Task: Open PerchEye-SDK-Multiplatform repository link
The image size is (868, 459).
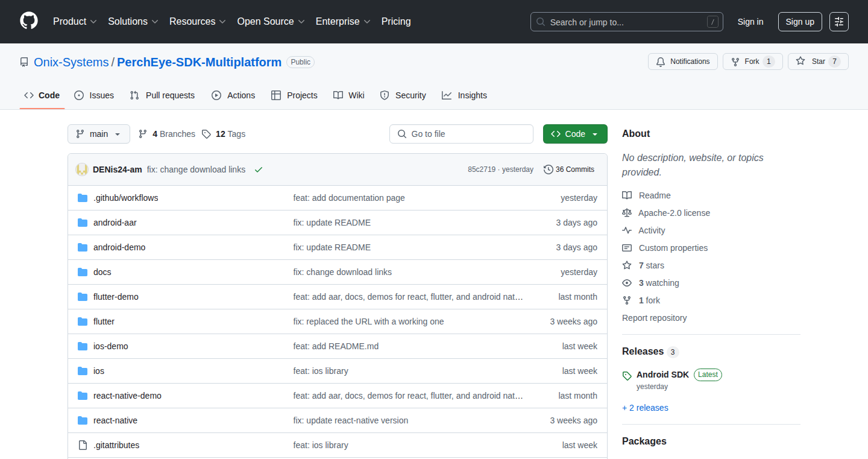Action: (199, 62)
